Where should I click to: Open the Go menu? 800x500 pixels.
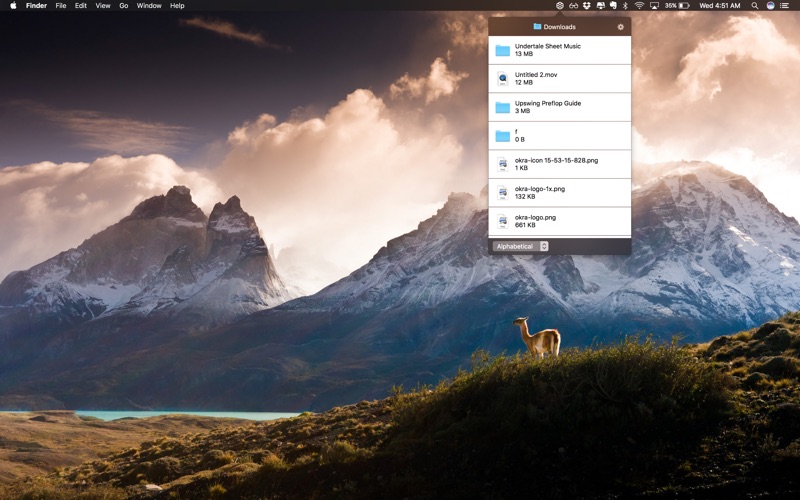[123, 6]
